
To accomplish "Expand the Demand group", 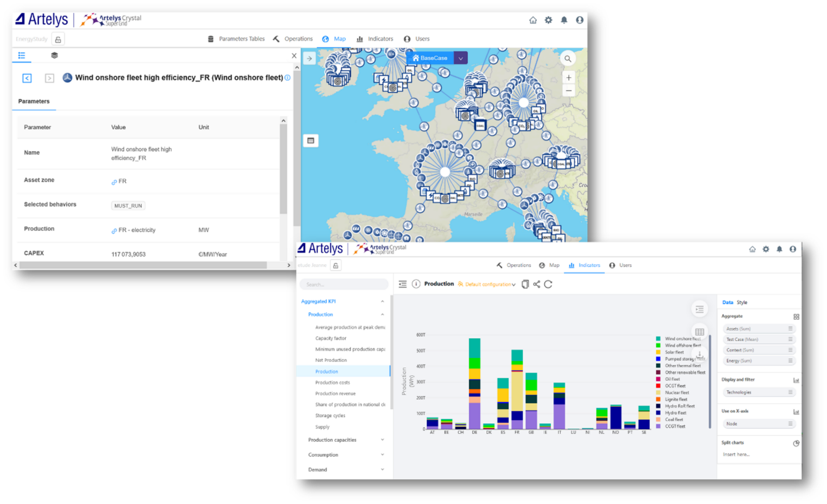I will pyautogui.click(x=382, y=470).
